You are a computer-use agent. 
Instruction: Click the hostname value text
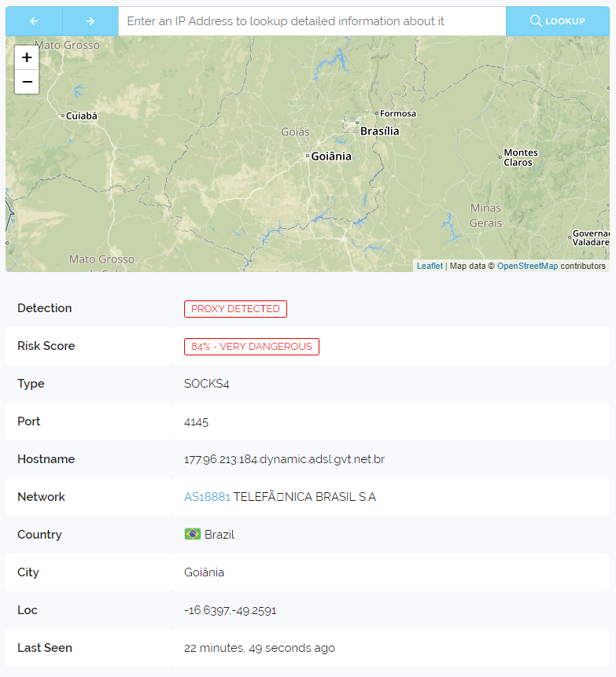[x=284, y=459]
